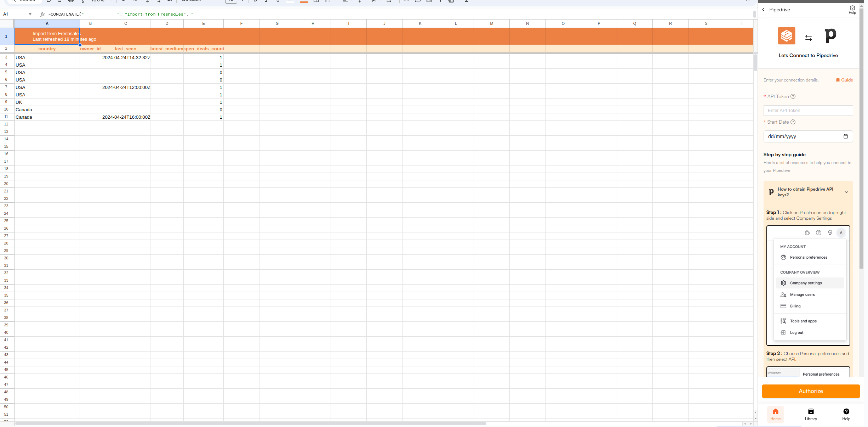
Task: Click the swap arrows between logos
Action: tap(808, 38)
